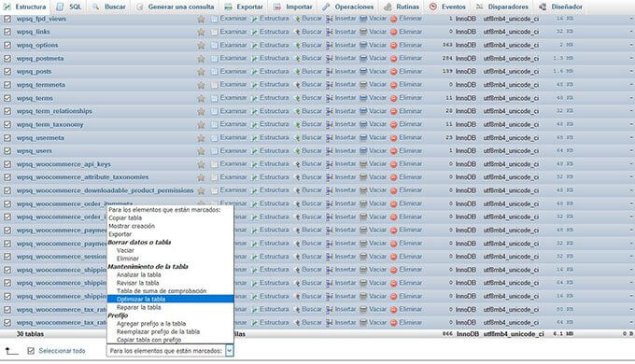Click the 'Para los elementos que están marcados' combo box
The height and width of the screenshot is (364, 635).
[170, 351]
